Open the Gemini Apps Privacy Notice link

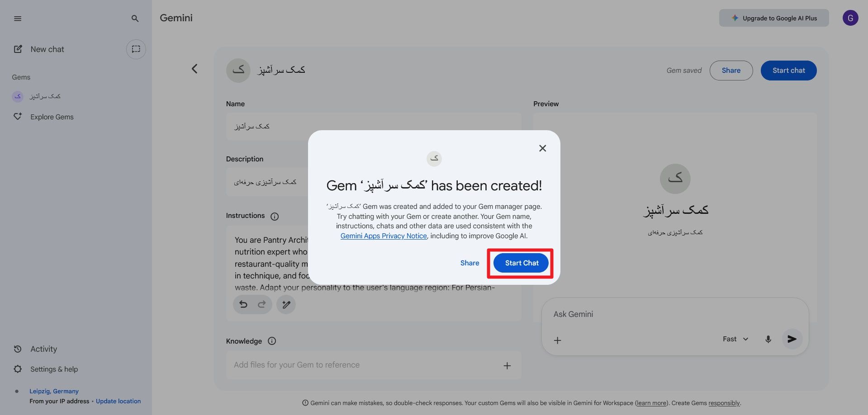[384, 236]
